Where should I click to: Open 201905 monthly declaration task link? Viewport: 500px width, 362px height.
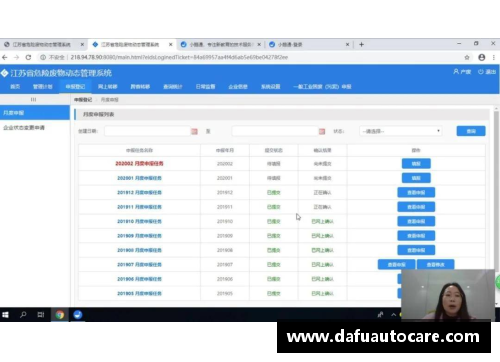(x=139, y=293)
